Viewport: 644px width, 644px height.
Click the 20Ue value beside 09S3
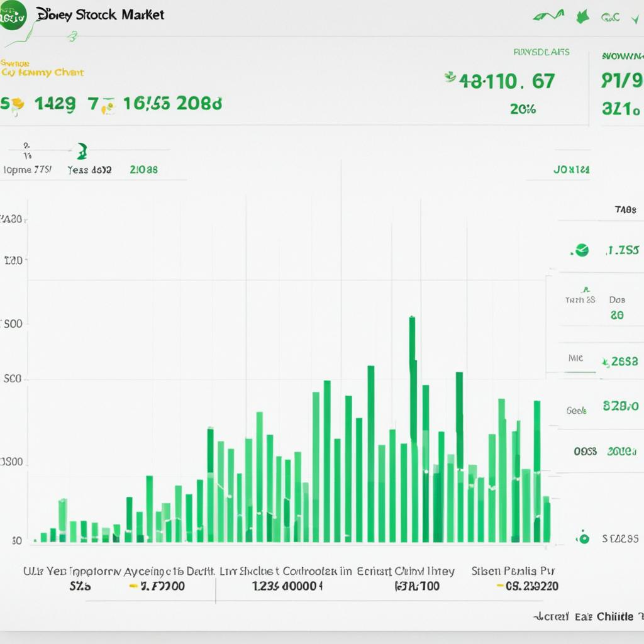[x=622, y=452]
